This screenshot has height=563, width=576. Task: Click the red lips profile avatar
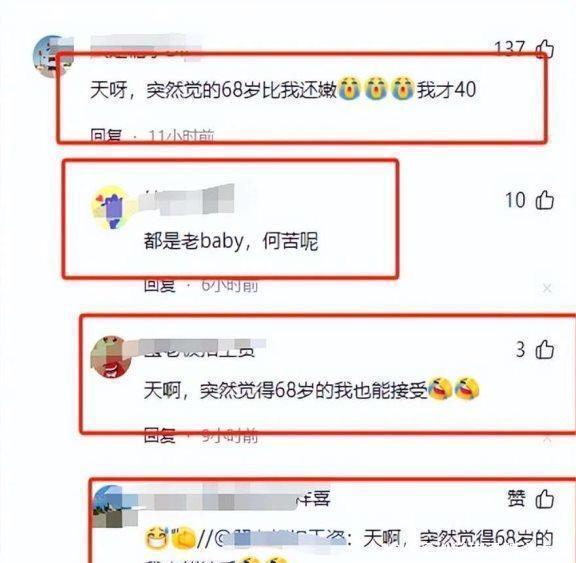(111, 357)
